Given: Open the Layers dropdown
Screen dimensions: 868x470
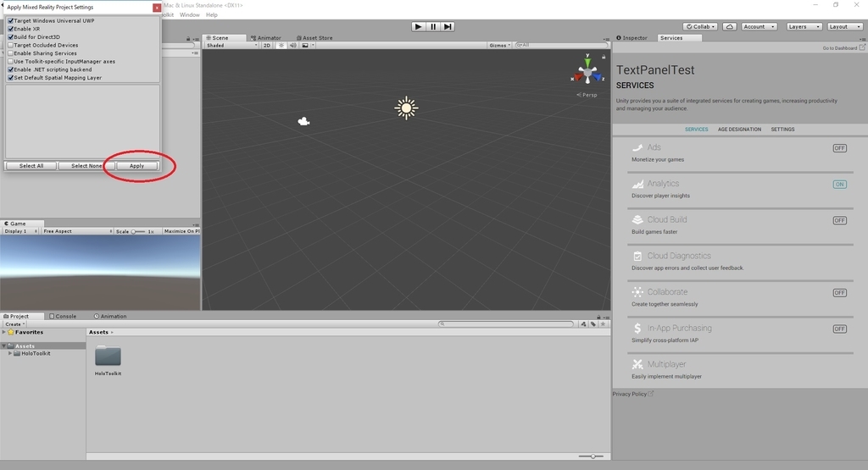Looking at the screenshot, I should pos(804,26).
